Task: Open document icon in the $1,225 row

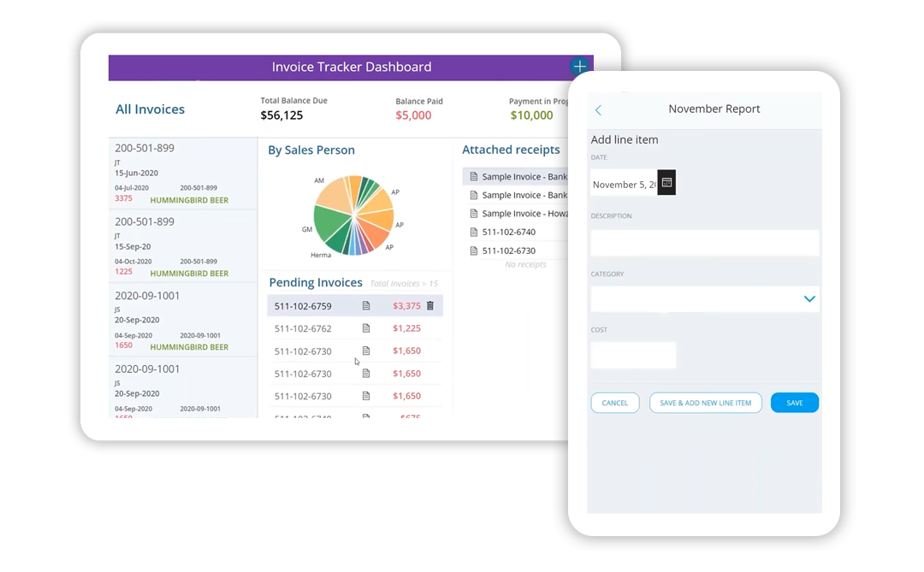Action: click(x=366, y=328)
